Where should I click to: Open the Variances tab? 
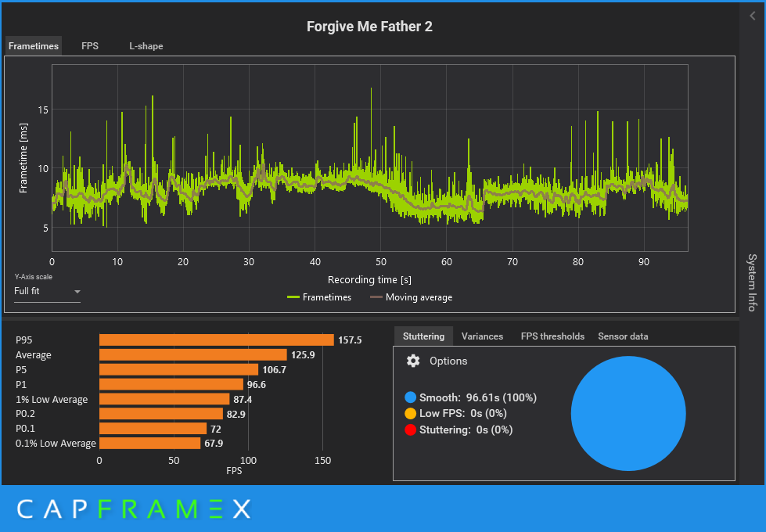[482, 336]
